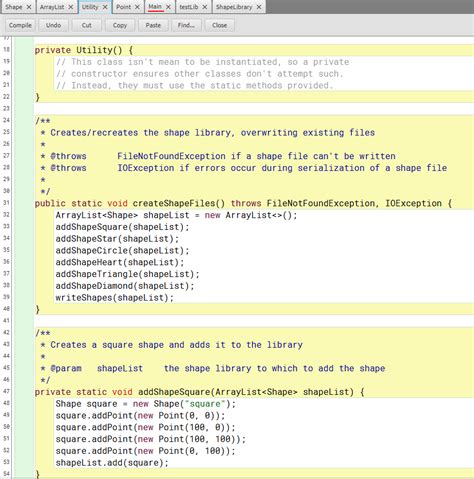
Task: Open the ShapeLibrary tab
Action: click(x=234, y=7)
